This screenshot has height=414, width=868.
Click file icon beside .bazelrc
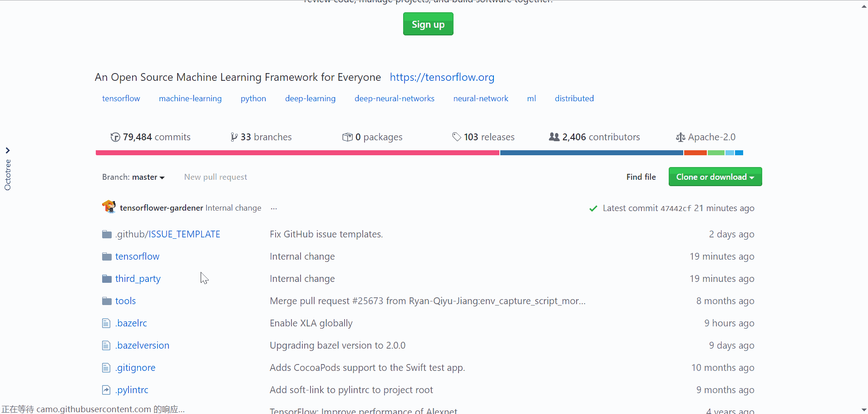pyautogui.click(x=106, y=323)
